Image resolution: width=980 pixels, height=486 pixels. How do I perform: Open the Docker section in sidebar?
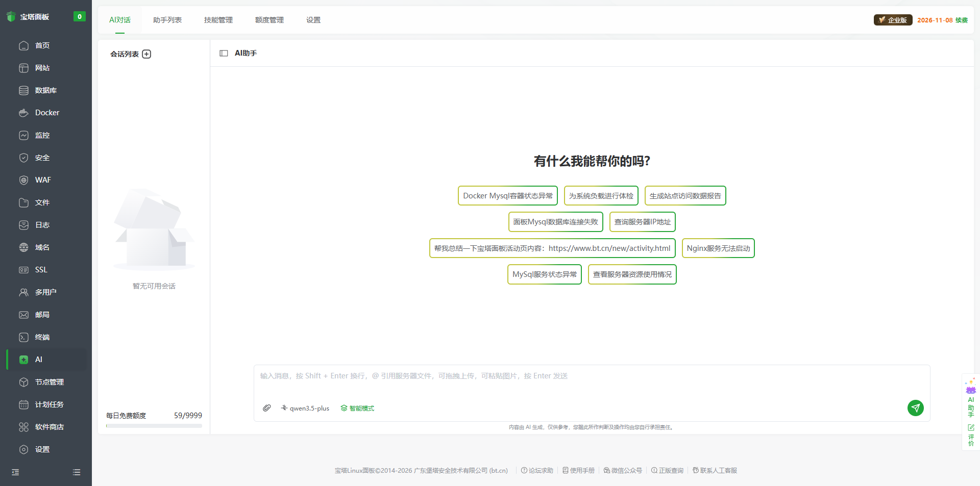click(x=46, y=113)
